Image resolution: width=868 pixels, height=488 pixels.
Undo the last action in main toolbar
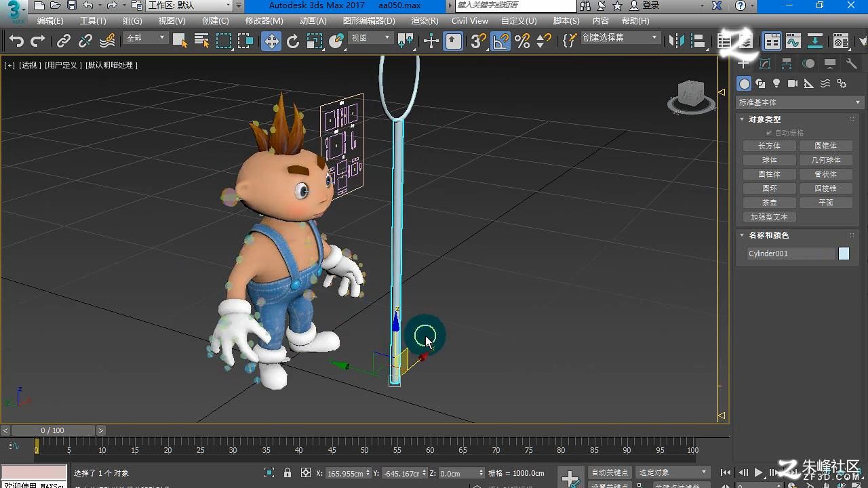(16, 41)
